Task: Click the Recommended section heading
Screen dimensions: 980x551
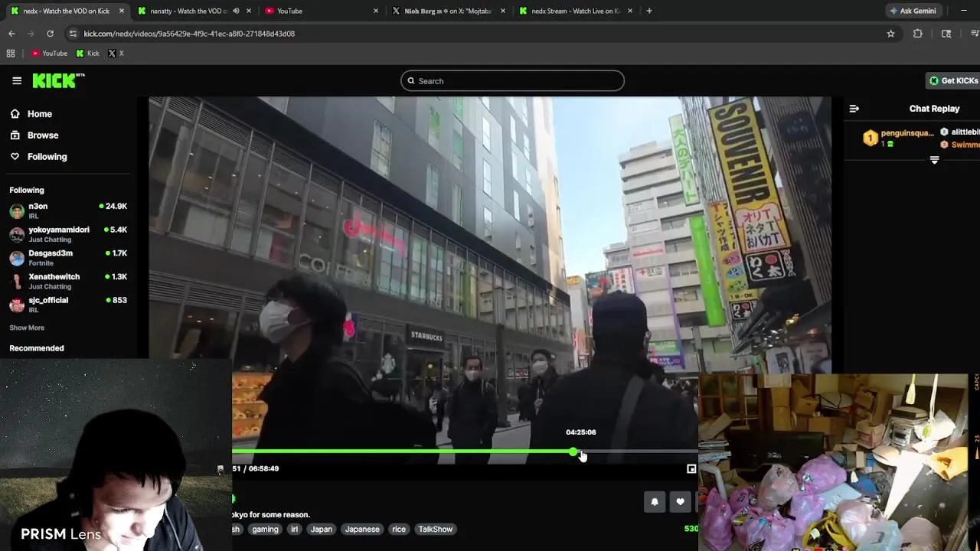Action: point(37,348)
